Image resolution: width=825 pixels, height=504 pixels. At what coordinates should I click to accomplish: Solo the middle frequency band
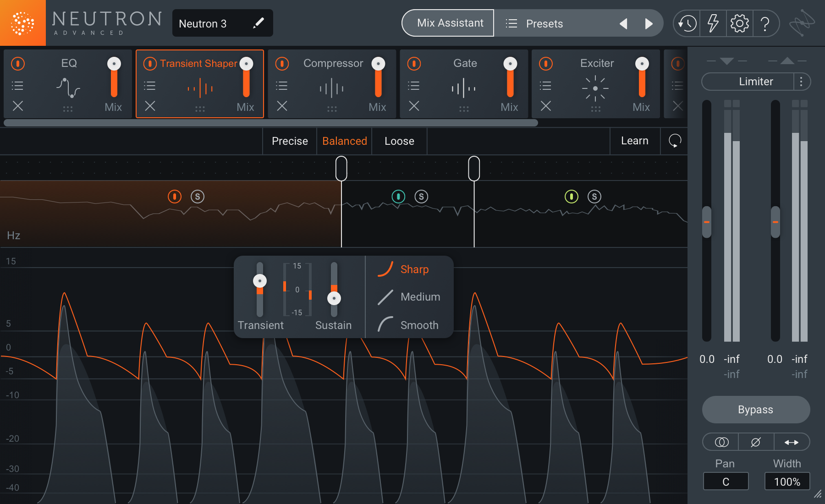coord(421,197)
